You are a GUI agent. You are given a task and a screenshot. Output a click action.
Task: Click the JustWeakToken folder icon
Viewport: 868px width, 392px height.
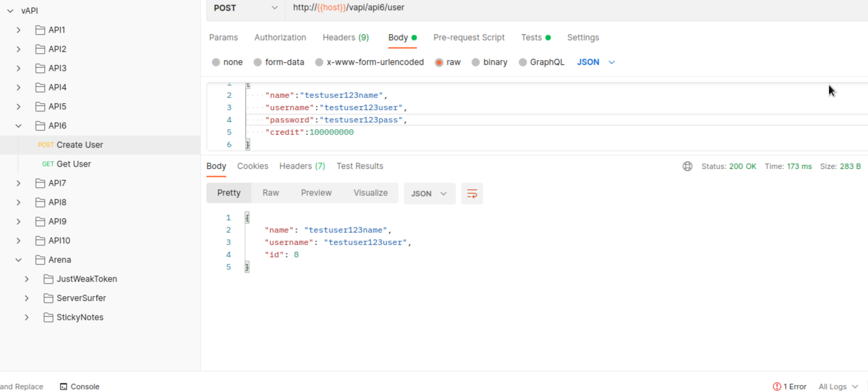click(x=49, y=279)
